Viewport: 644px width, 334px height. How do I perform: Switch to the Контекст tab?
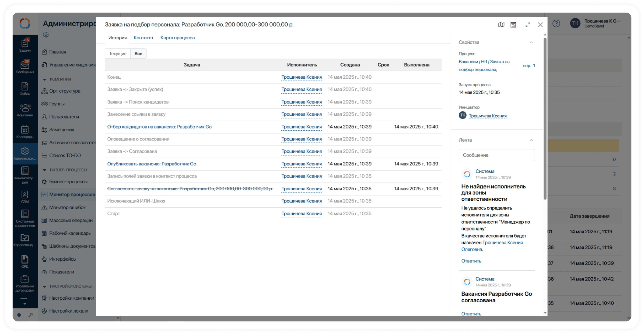click(x=143, y=38)
